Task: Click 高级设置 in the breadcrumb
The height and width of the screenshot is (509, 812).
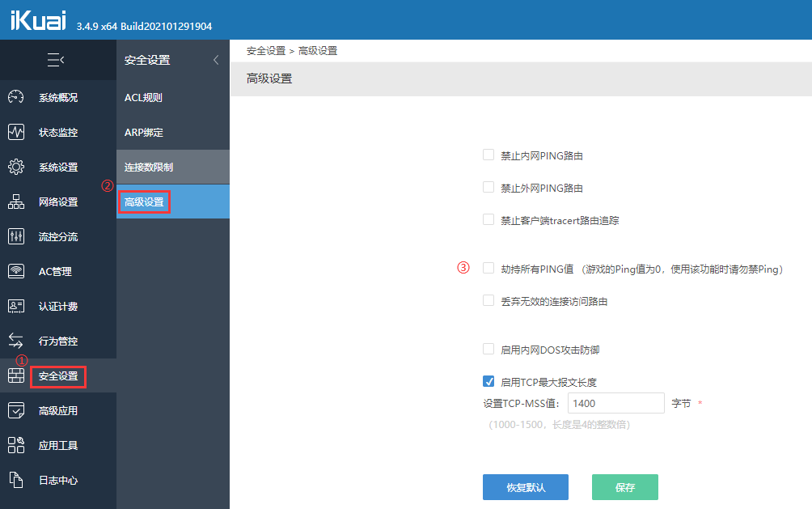Action: point(318,51)
